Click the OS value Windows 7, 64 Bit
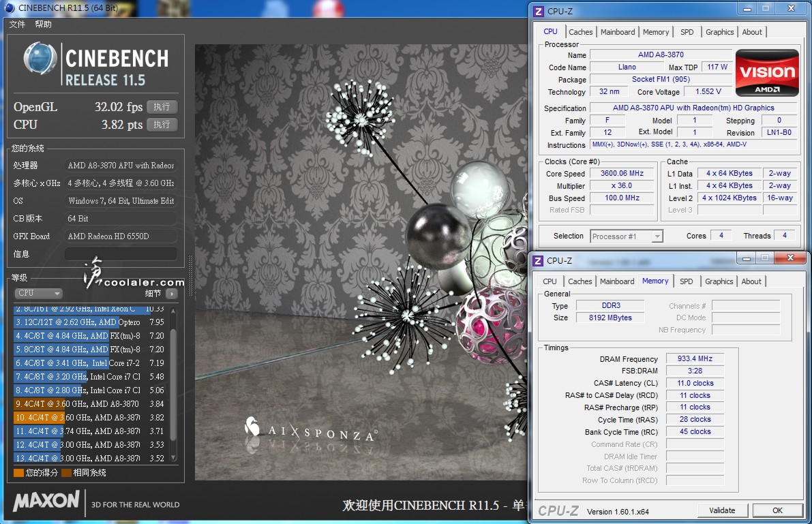812x524 pixels. 121,201
